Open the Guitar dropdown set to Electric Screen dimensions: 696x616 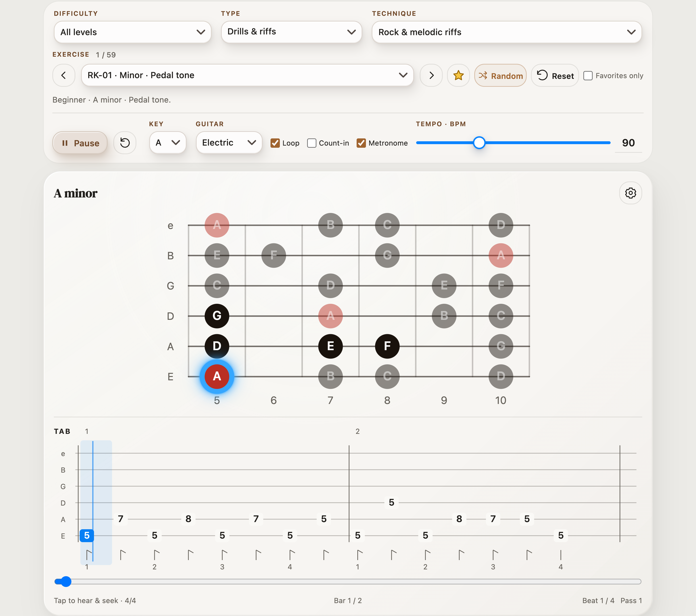pyautogui.click(x=229, y=143)
